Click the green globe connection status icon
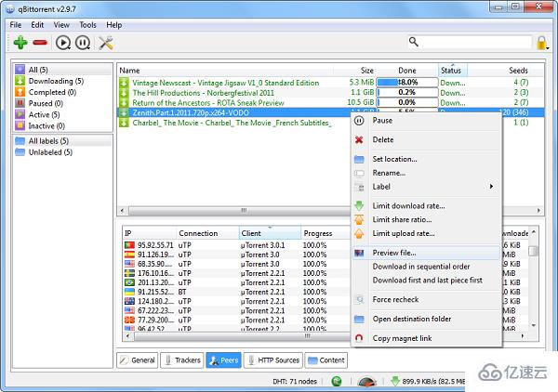 tap(335, 381)
